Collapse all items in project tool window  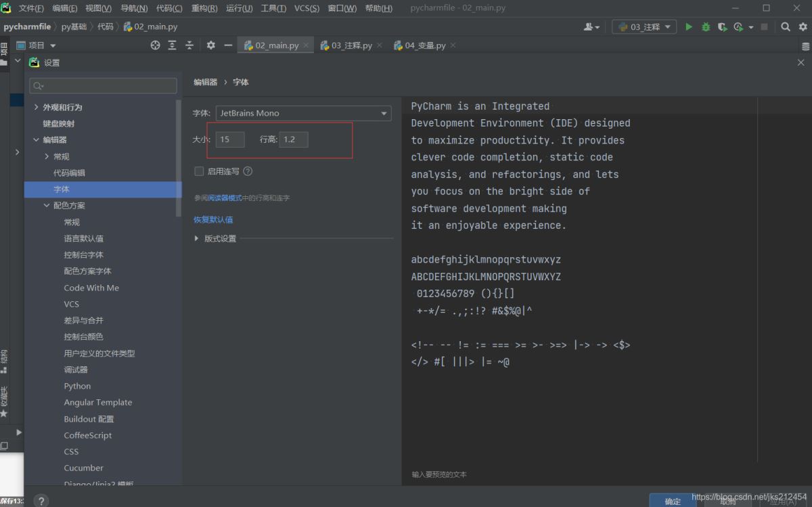click(189, 45)
